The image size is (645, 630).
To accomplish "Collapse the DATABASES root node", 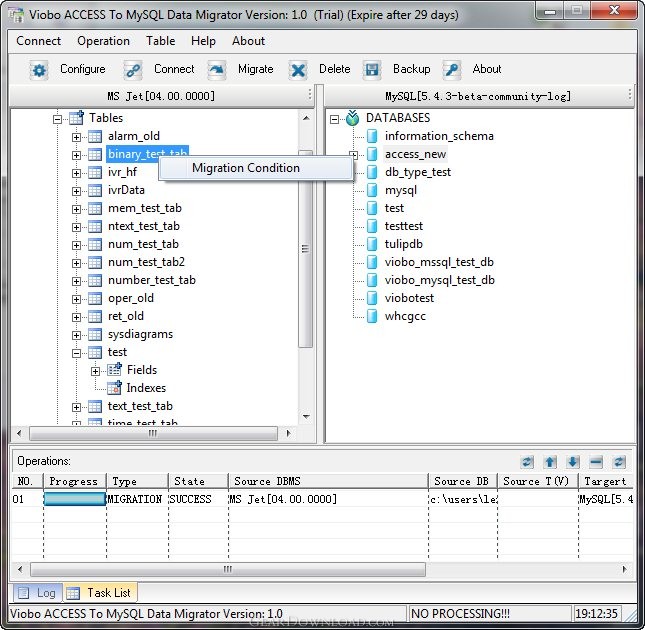I will (x=334, y=119).
